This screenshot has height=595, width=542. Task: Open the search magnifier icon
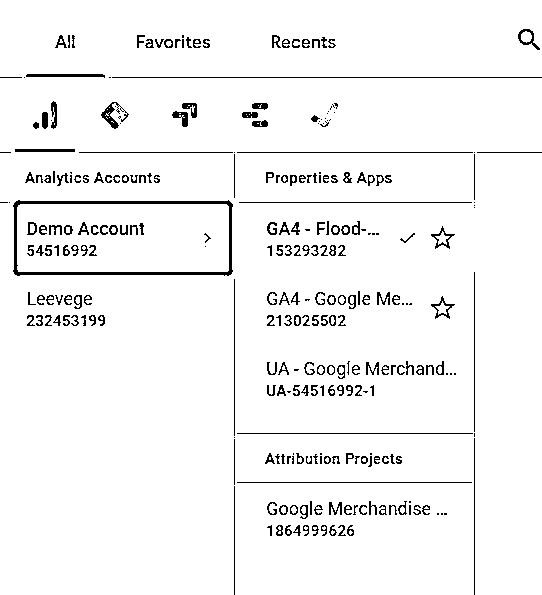[x=528, y=40]
